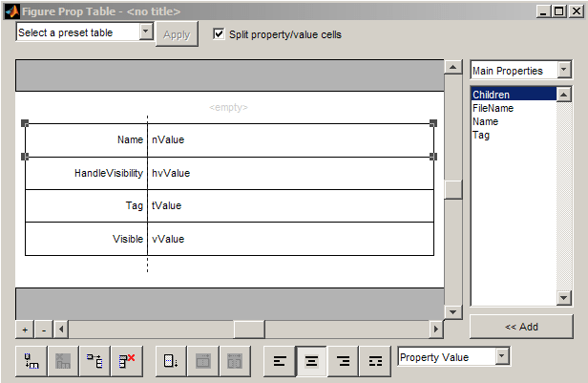Click the split cell into rows icon
Image resolution: width=588 pixels, height=383 pixels.
coord(94,361)
